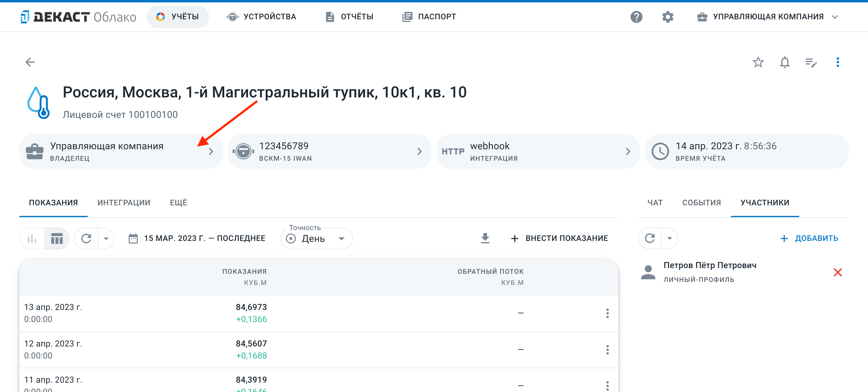Open the webhook integration card
The height and width of the screenshot is (392, 868).
538,151
